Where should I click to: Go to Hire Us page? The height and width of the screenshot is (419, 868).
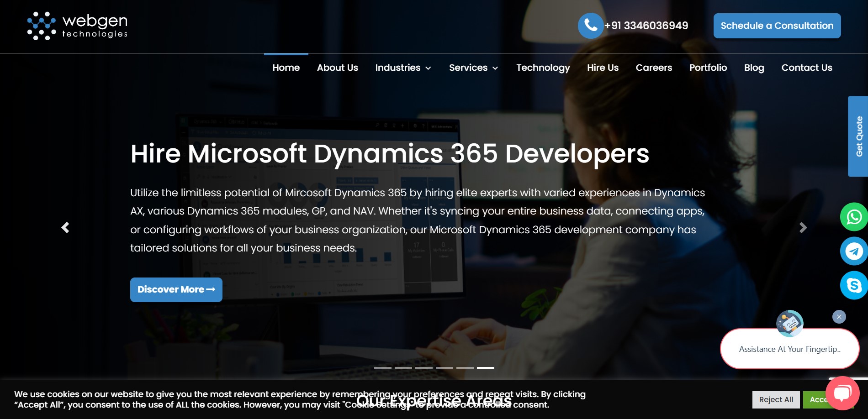(x=603, y=68)
